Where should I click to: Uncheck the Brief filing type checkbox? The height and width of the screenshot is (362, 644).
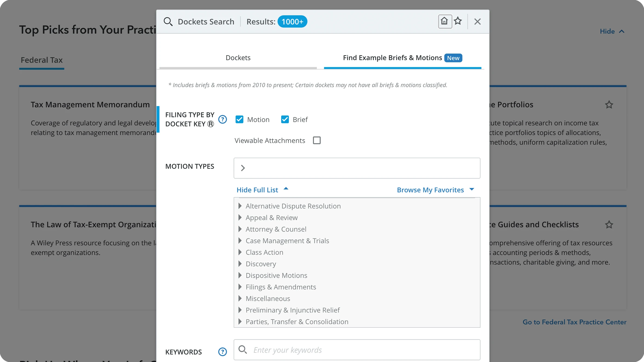[285, 119]
